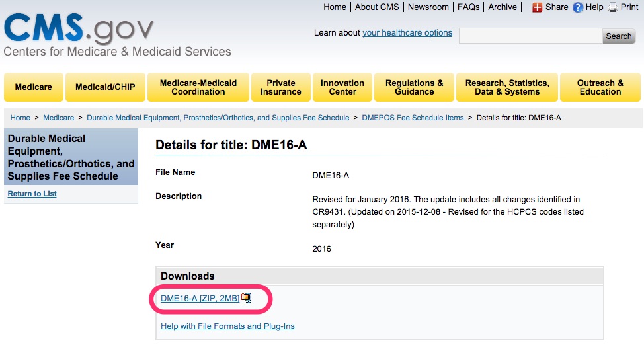The height and width of the screenshot is (345, 644).
Task: Click the Print printer icon
Action: coord(613,7)
